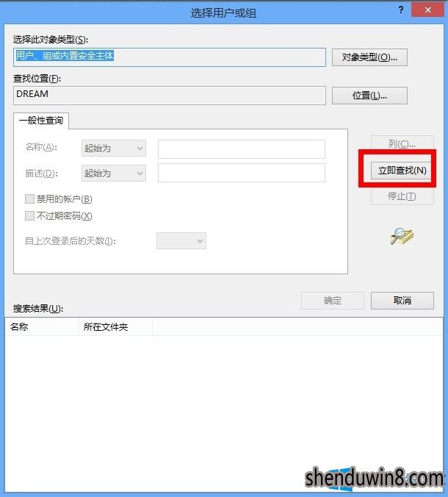Click the 停止(T) button
The width and height of the screenshot is (448, 497).
tap(402, 196)
